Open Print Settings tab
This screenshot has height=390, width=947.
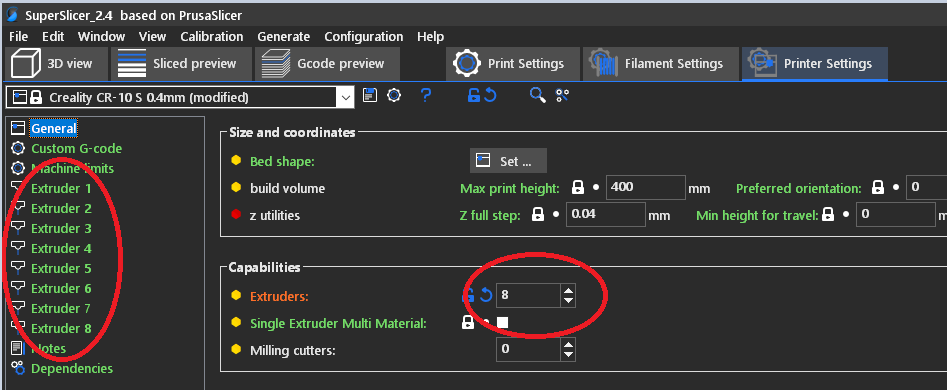513,63
